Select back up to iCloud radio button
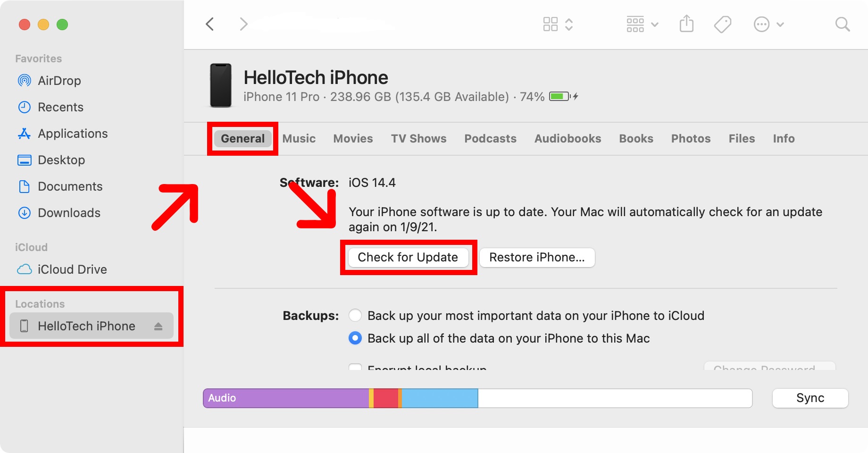Image resolution: width=868 pixels, height=453 pixels. click(355, 315)
